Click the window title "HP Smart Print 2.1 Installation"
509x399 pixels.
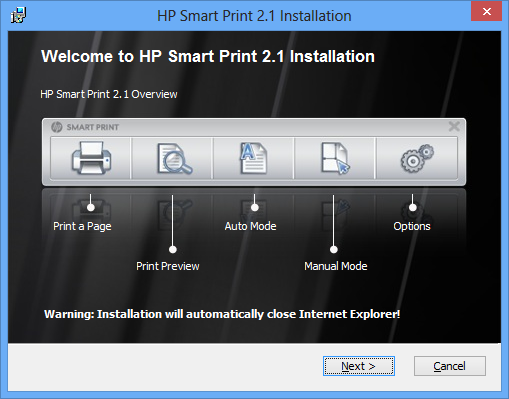(254, 16)
